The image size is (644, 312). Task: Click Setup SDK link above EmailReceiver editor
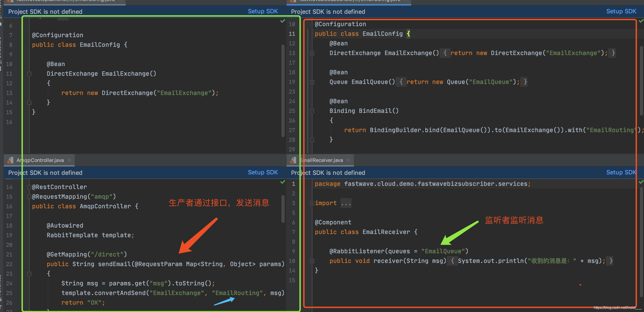click(621, 172)
